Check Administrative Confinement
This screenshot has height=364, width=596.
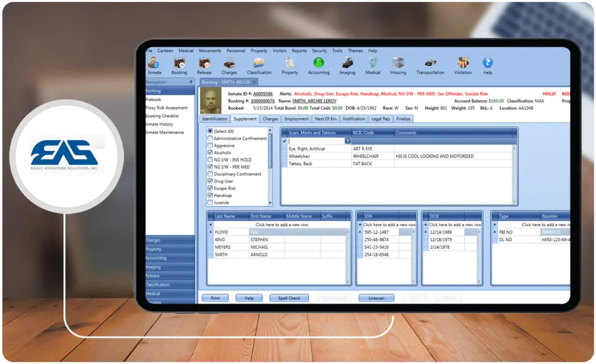click(x=210, y=138)
